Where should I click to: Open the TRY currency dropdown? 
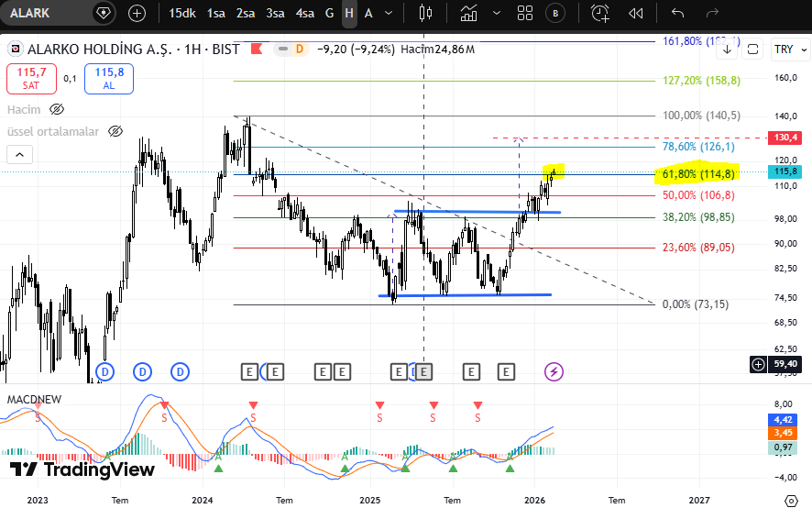(x=790, y=50)
